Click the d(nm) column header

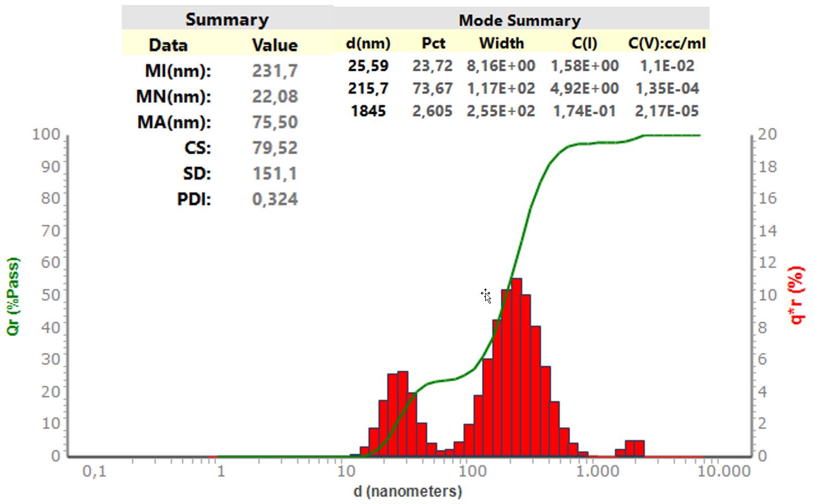click(368, 43)
